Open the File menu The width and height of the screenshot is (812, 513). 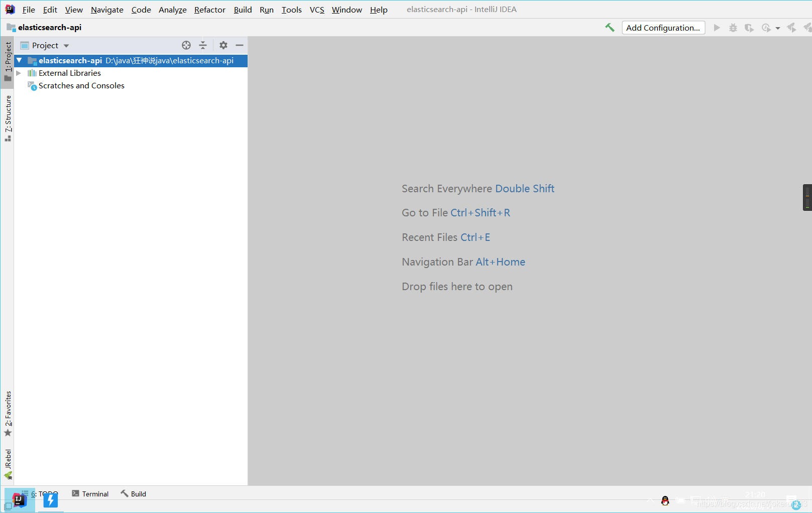(x=29, y=10)
